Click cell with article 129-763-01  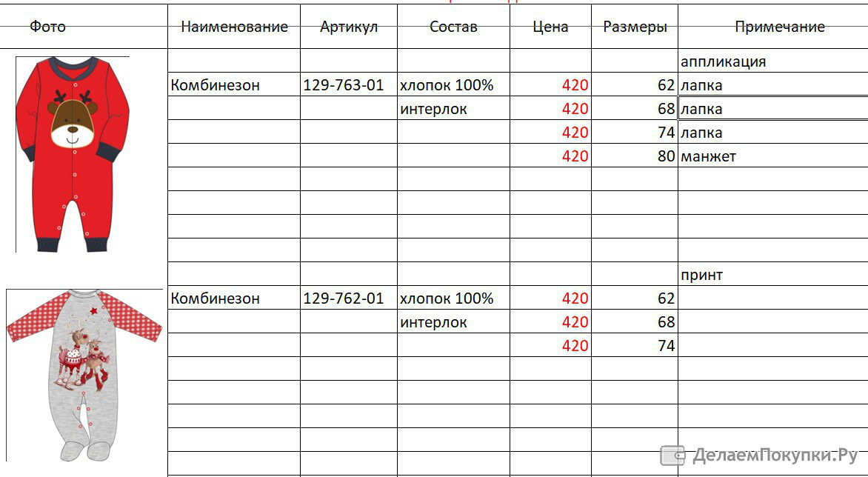pyautogui.click(x=349, y=84)
